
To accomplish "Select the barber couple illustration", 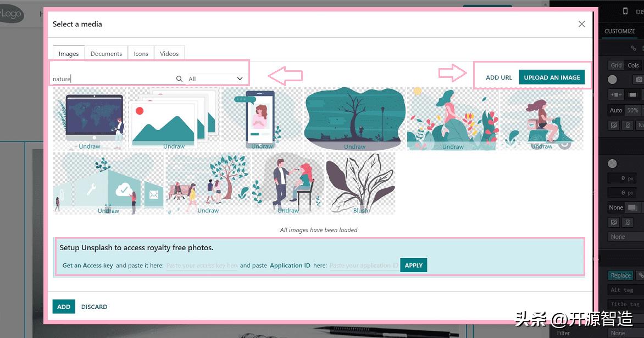I will (288, 183).
